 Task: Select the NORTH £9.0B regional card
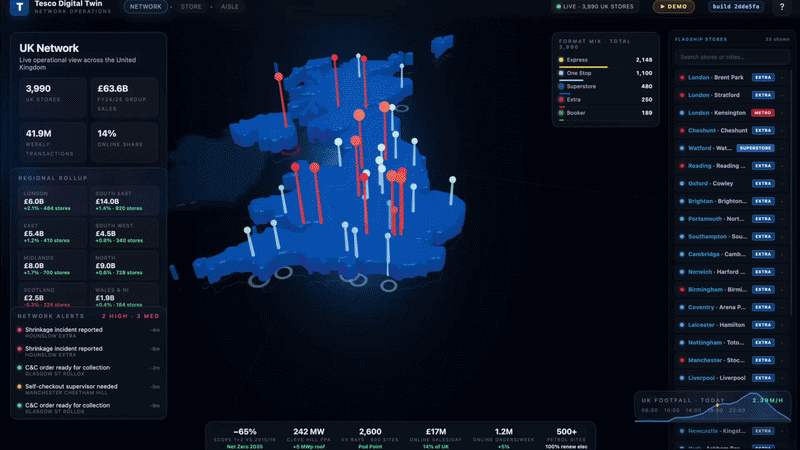click(x=124, y=265)
